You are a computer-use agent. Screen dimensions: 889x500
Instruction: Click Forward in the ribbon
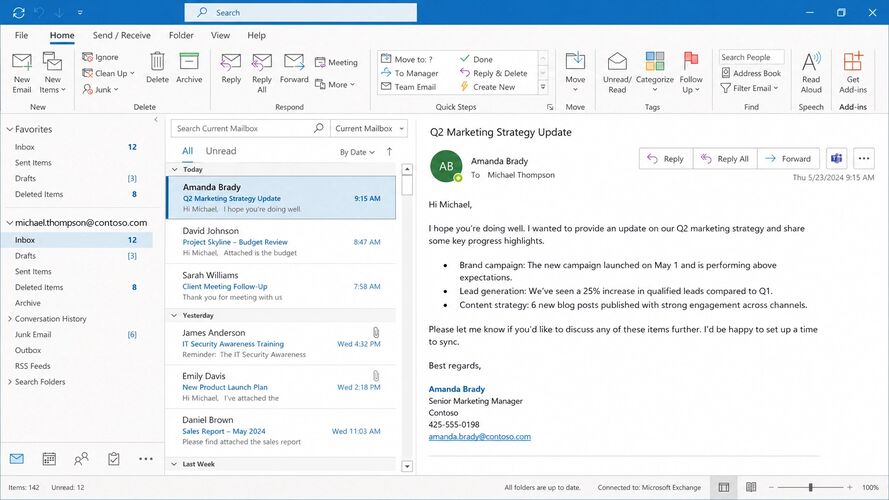pos(294,68)
